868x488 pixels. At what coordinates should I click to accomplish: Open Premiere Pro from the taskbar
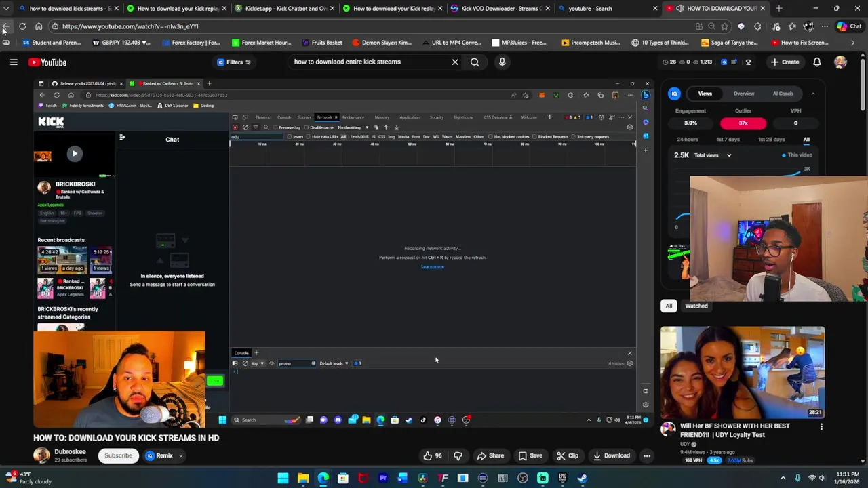click(x=383, y=479)
